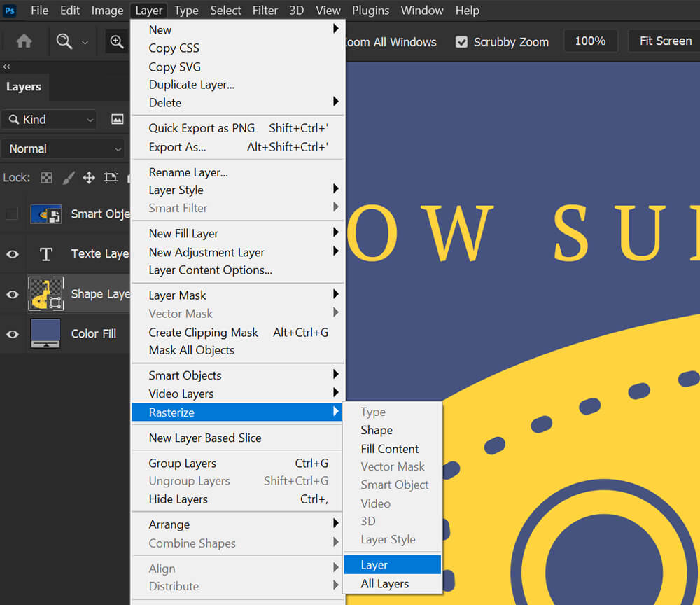Lock image pixels using brush icon

(x=68, y=178)
